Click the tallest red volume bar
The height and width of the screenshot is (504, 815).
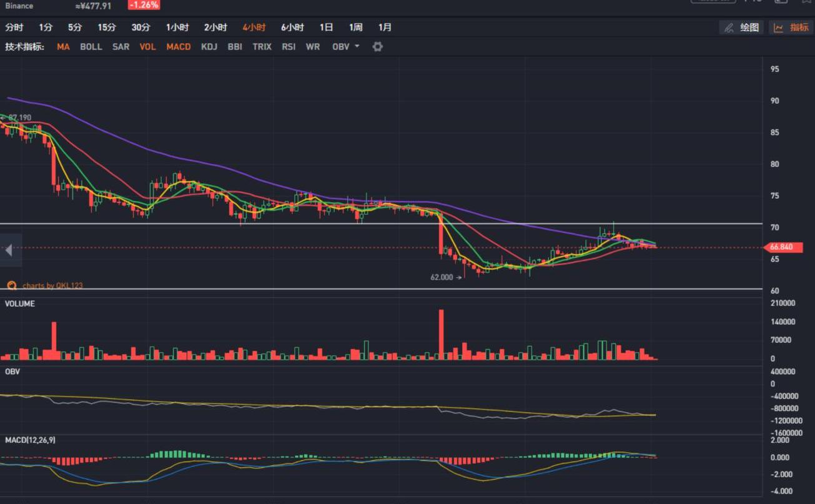tap(441, 334)
